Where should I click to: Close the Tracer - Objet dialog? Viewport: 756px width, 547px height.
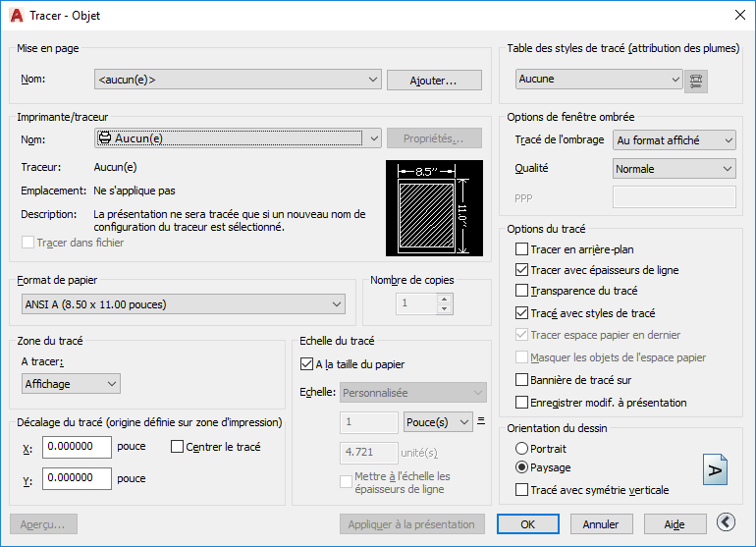tap(740, 15)
